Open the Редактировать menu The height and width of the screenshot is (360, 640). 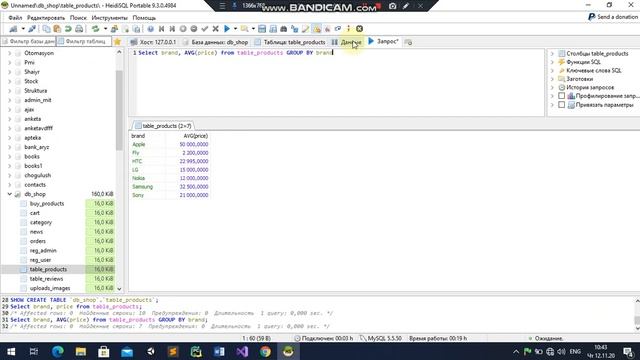click(x=46, y=18)
